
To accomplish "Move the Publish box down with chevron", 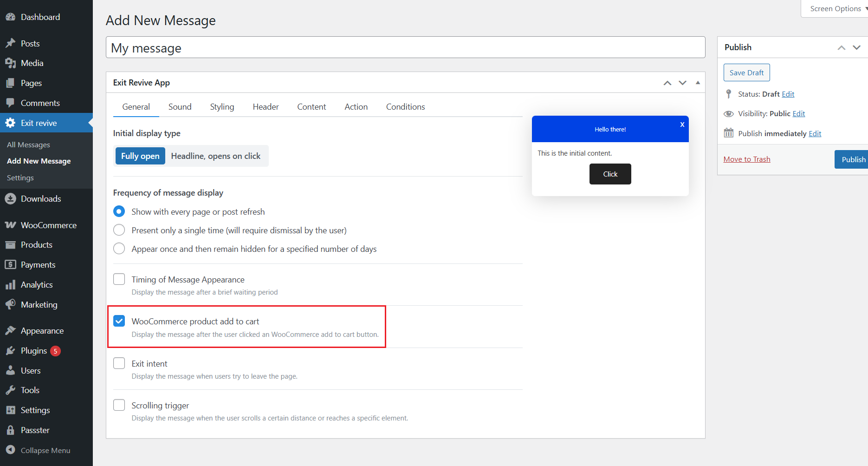I will click(x=856, y=47).
